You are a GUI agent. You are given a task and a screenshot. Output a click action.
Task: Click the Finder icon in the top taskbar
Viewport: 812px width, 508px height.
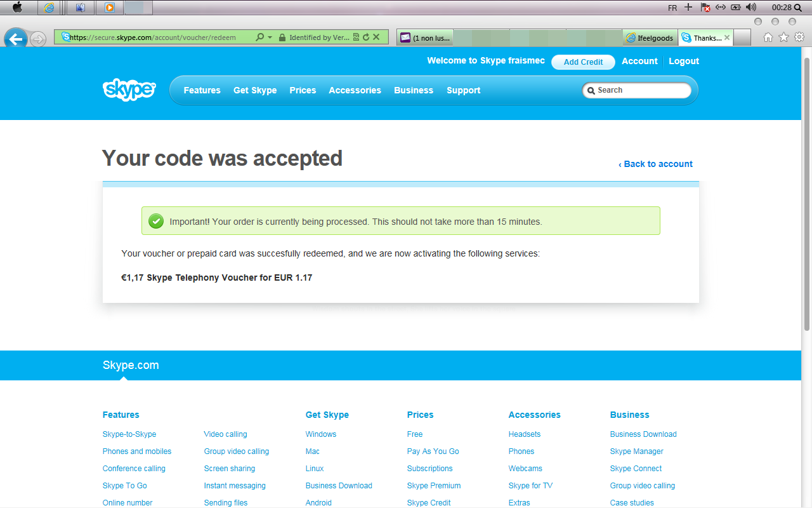point(80,8)
